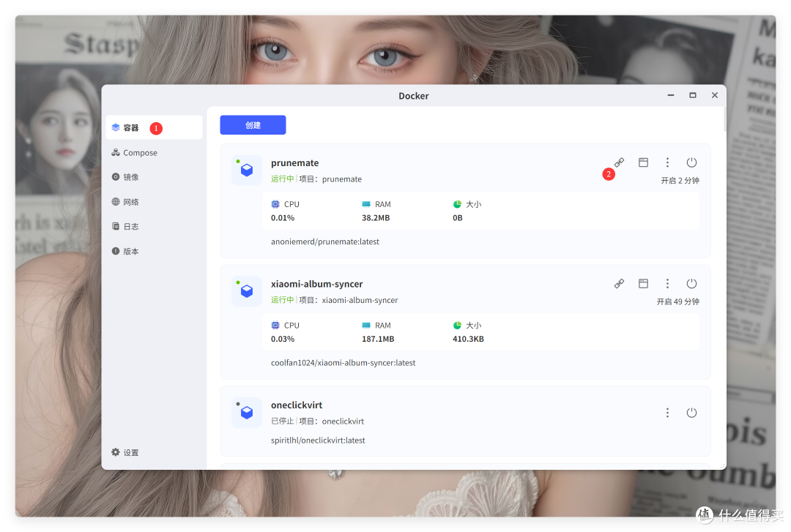Screen dimensions: 791x532
Task: Click the 大小 pie icon in prunemate stats
Action: [x=457, y=204]
